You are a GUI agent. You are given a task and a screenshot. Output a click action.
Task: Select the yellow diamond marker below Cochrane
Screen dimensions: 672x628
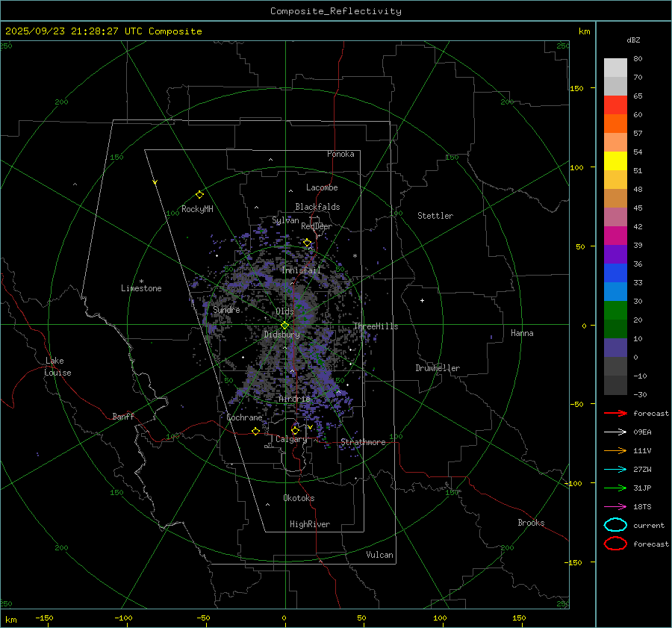click(x=255, y=431)
